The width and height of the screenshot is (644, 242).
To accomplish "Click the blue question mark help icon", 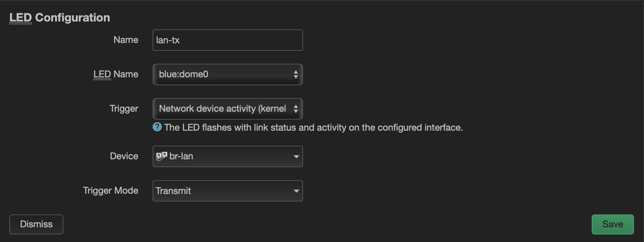I will tap(157, 127).
